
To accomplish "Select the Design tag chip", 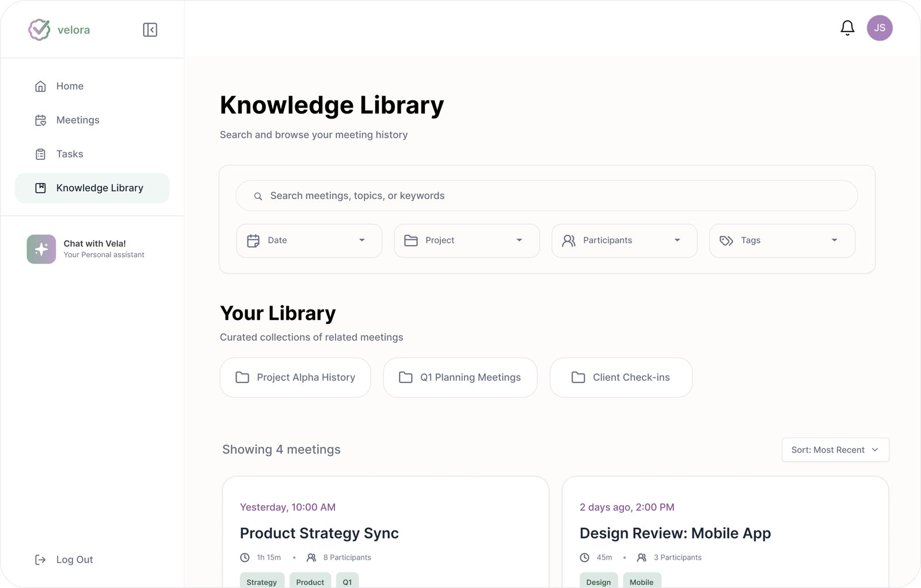I will (x=599, y=581).
